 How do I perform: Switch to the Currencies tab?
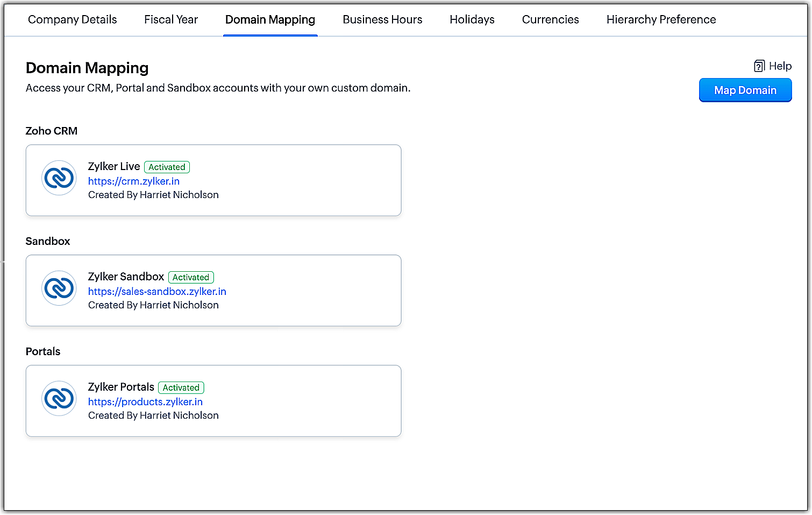pyautogui.click(x=551, y=20)
